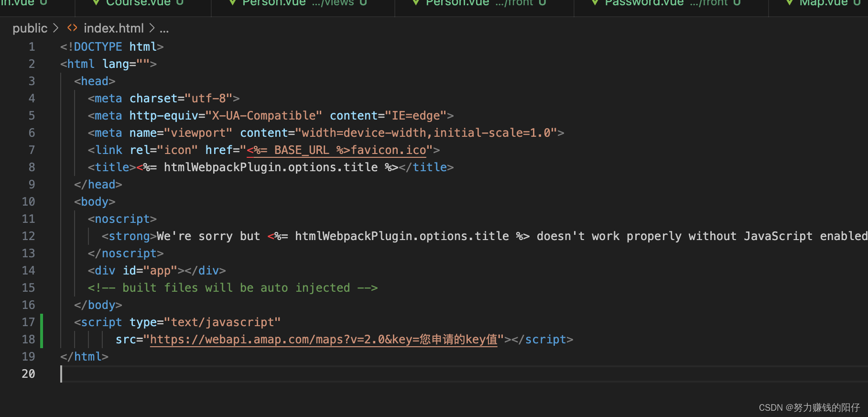Click the meta charset utf-8 line
The height and width of the screenshot is (417, 868).
(x=163, y=99)
